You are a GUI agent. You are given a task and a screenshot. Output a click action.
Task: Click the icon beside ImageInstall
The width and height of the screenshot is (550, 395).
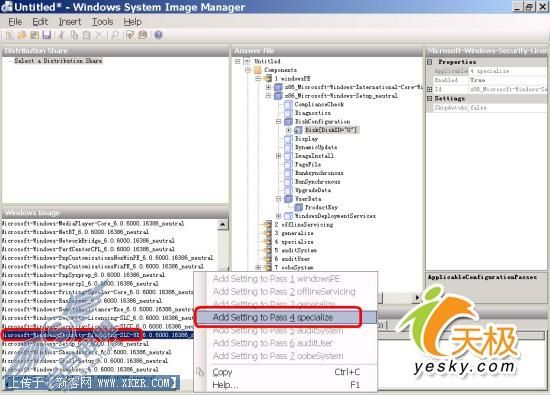pyautogui.click(x=288, y=156)
